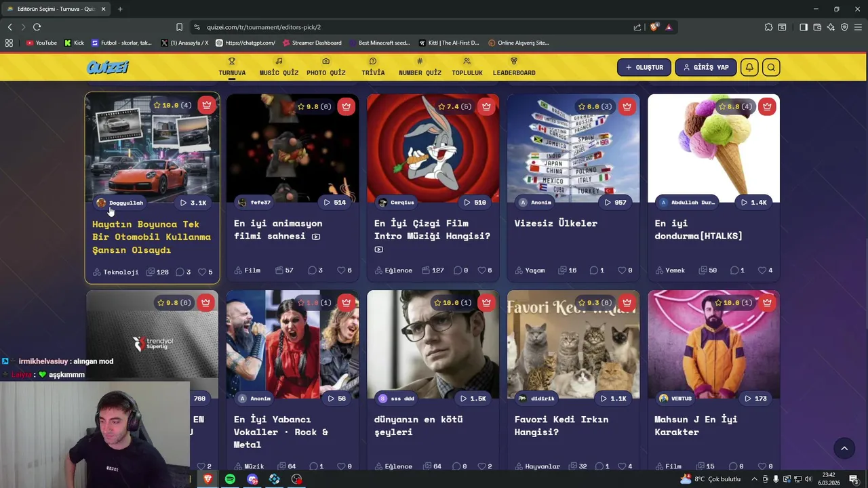Click crown badge on Çizgi Film Intro card
868x488 pixels.
pos(486,106)
